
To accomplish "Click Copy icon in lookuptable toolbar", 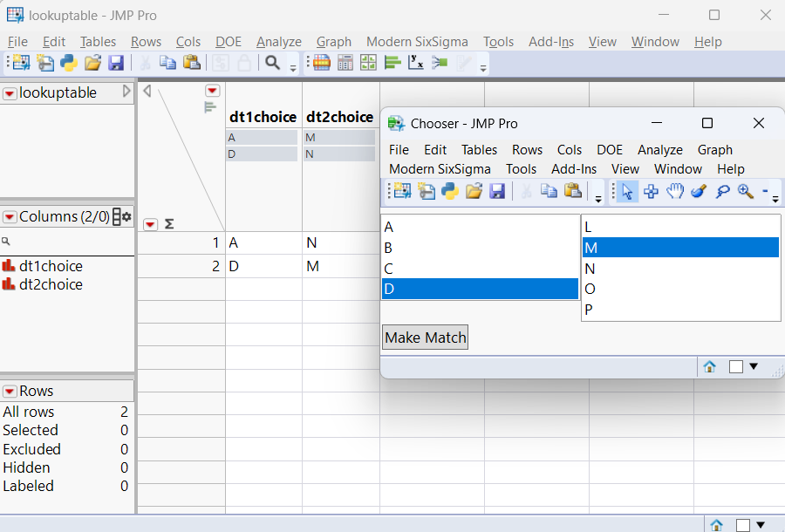I will [167, 63].
